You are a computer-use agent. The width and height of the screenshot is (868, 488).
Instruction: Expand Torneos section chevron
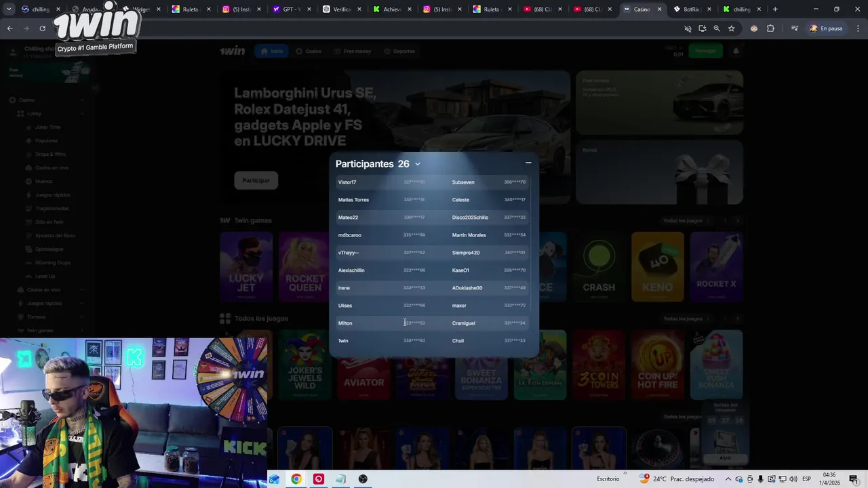pos(82,317)
